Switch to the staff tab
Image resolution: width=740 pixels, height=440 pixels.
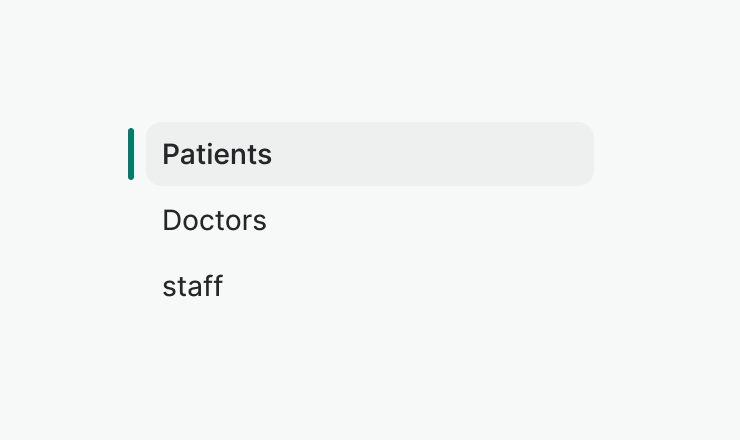pos(192,287)
